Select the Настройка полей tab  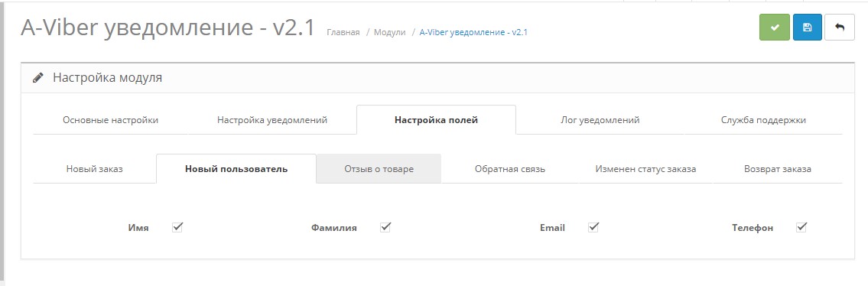[436, 120]
